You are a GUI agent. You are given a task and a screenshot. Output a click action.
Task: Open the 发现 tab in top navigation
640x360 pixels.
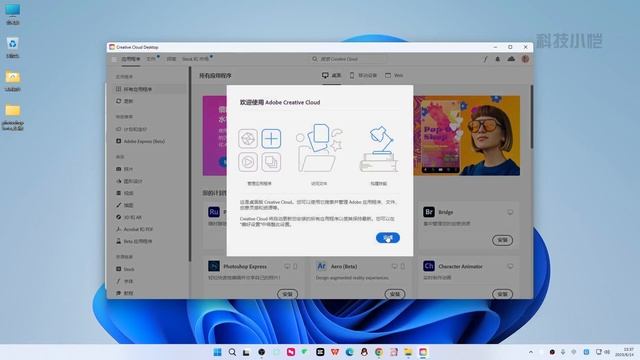point(171,59)
